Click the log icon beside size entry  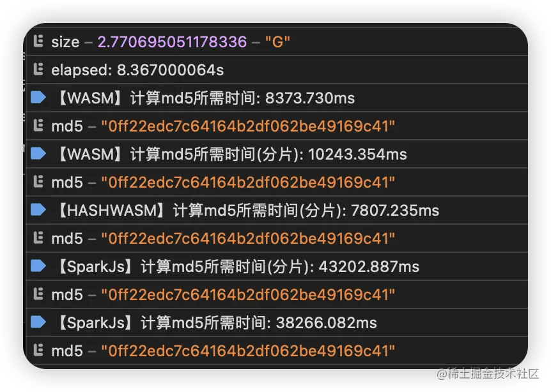tap(38, 41)
